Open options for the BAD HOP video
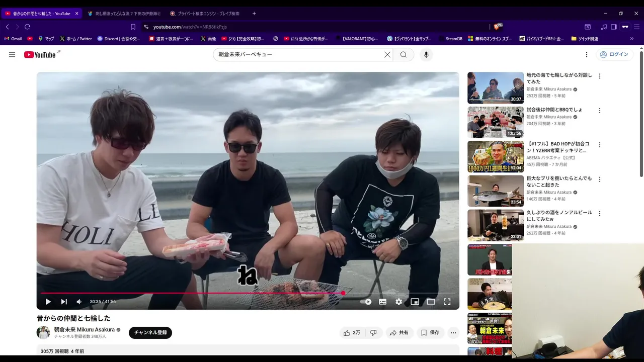This screenshot has height=362, width=644. point(599,144)
